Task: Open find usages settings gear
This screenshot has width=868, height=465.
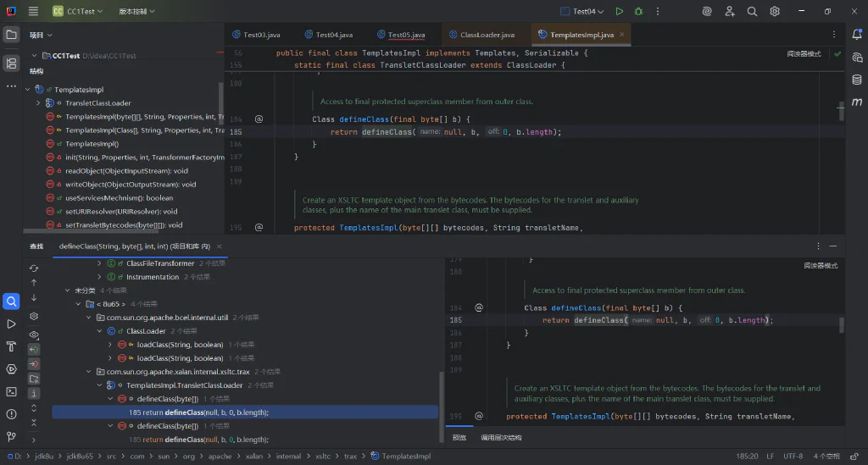Action: [x=34, y=316]
